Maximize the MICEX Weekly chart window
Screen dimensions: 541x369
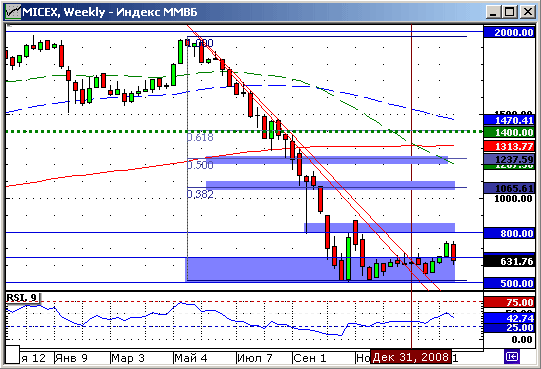510,12
